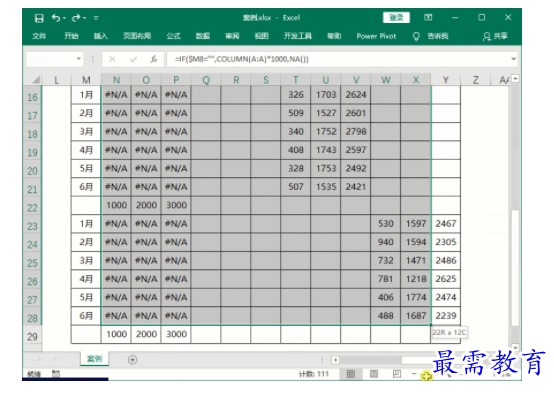
Task: Select column header Y
Action: point(446,80)
